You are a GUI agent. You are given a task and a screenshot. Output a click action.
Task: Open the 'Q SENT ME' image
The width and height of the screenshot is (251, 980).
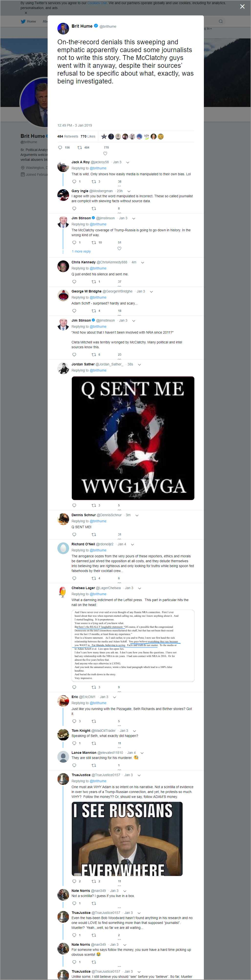click(x=133, y=438)
